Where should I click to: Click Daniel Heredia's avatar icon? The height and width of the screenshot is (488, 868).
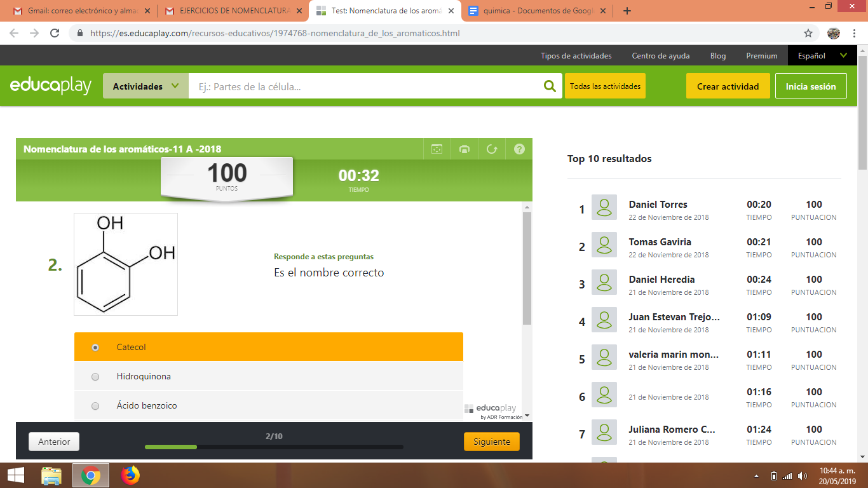click(604, 282)
